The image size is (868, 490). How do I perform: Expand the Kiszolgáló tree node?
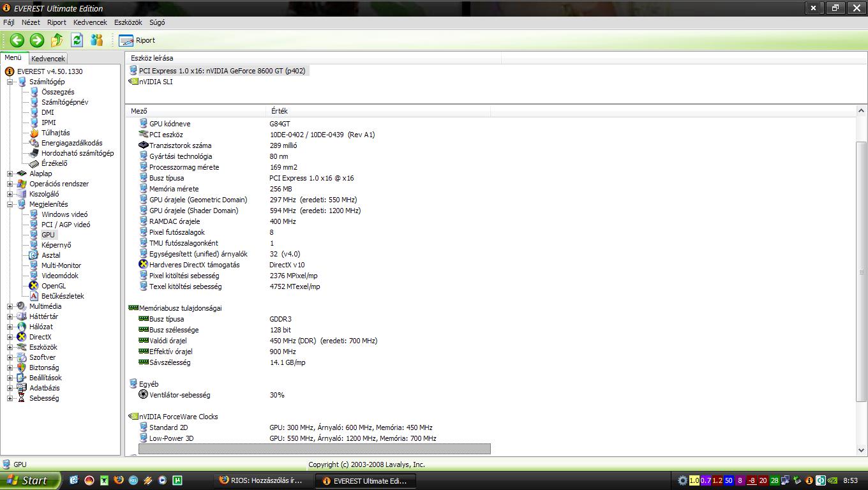click(10, 194)
